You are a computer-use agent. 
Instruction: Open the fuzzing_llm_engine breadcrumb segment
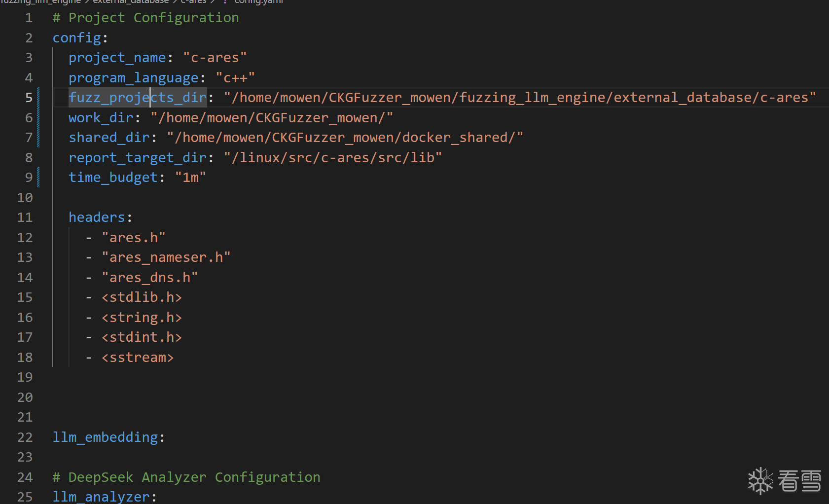[40, 1]
